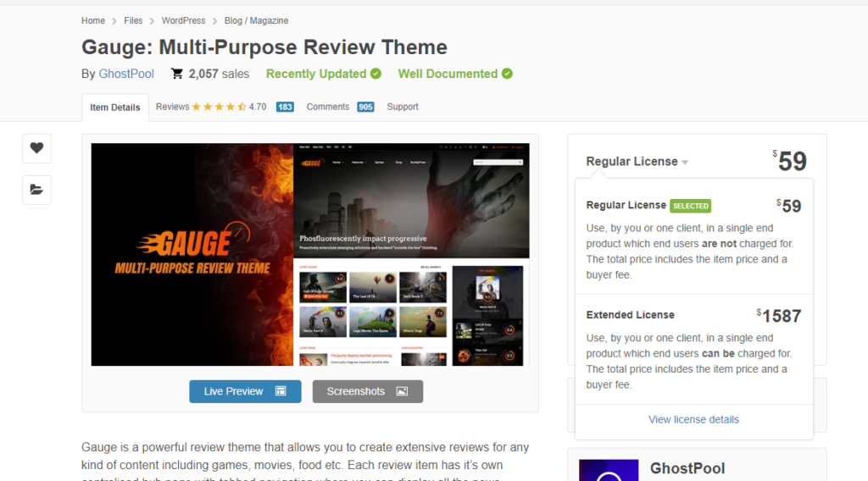This screenshot has width=868, height=481.
Task: Click the Gauge theme preview image
Action: 309,254
